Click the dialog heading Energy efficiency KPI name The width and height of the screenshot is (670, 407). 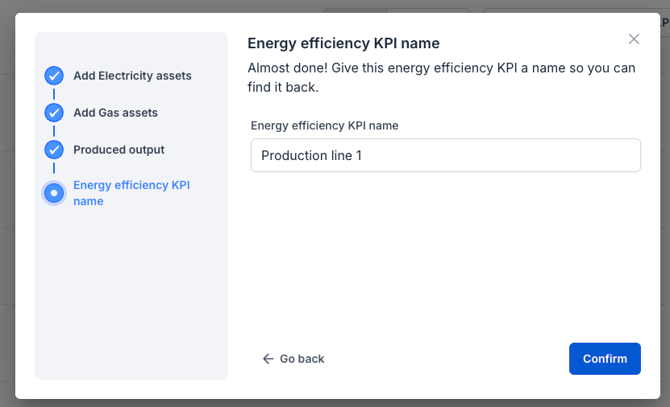point(343,43)
